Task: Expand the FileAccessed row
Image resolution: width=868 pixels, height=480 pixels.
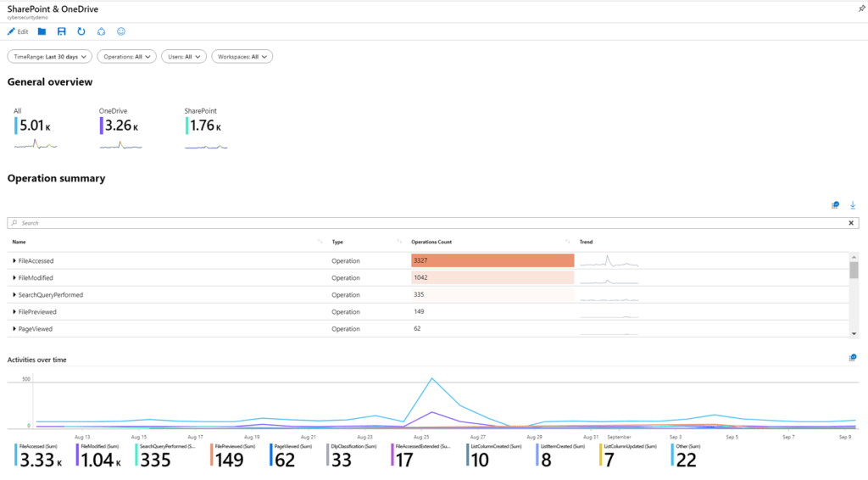Action: [15, 261]
